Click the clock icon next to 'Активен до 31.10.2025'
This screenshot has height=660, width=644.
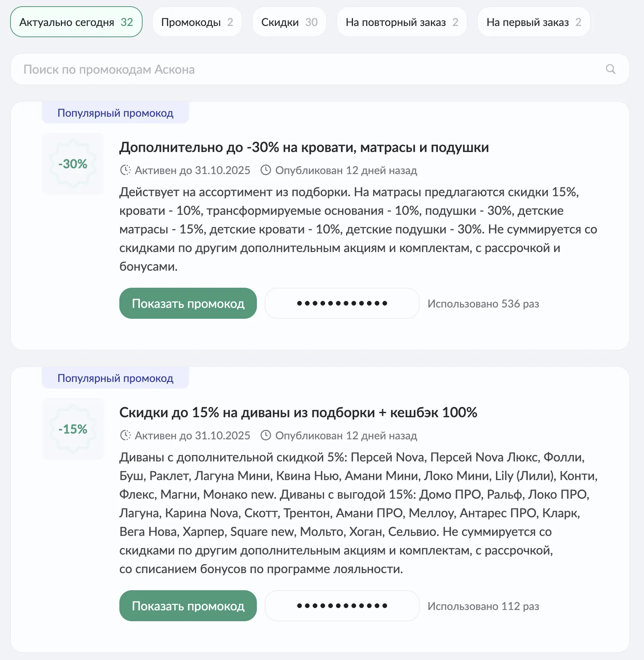click(x=125, y=170)
